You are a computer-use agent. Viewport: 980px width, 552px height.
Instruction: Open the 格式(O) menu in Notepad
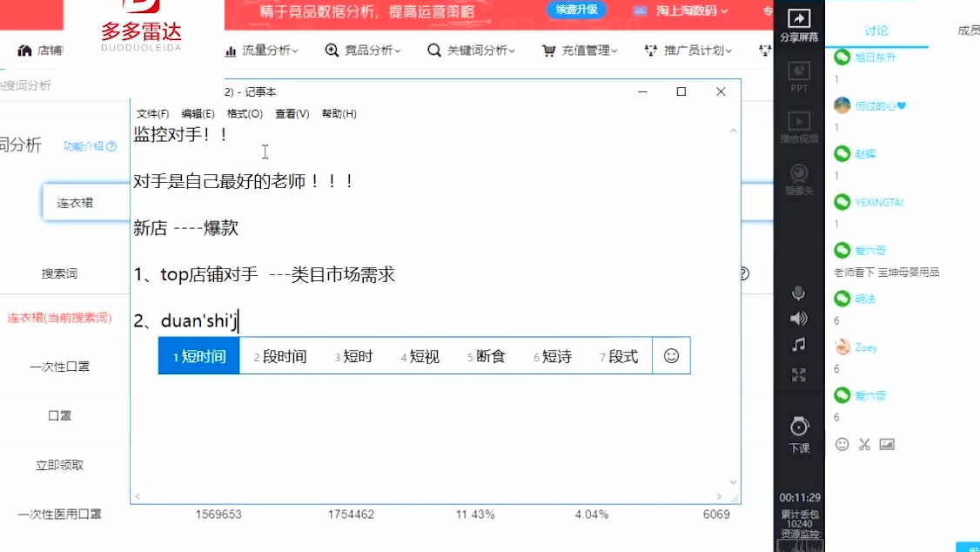click(245, 114)
